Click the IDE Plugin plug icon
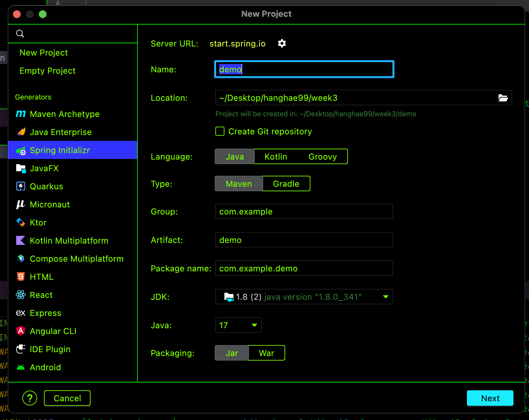This screenshot has height=420, width=529. tap(21, 349)
